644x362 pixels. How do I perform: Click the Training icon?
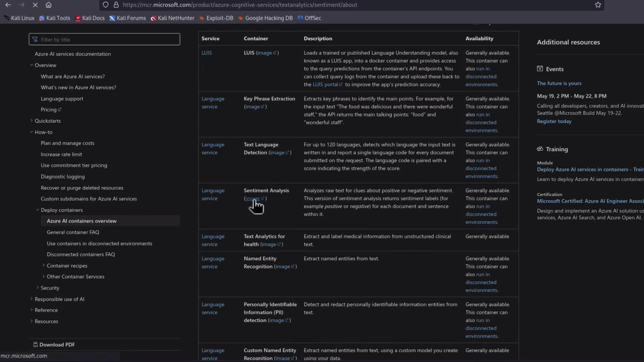tap(539, 149)
